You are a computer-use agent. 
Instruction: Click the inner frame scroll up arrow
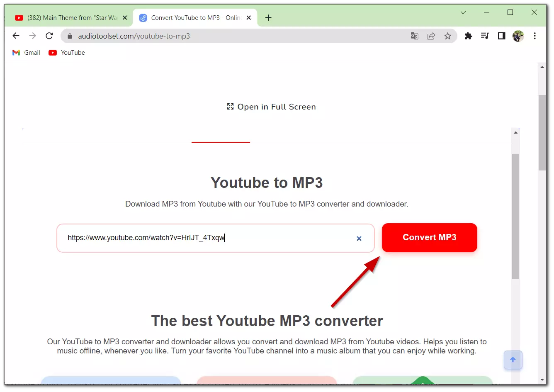[515, 133]
